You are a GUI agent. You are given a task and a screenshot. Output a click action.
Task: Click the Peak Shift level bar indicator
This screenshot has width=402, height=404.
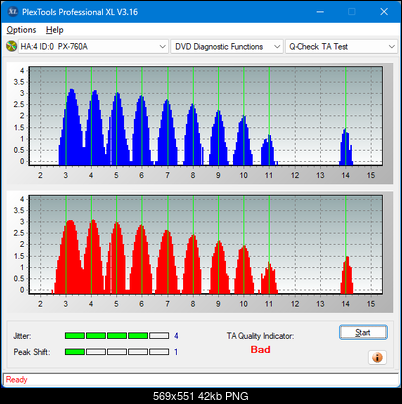point(117,352)
